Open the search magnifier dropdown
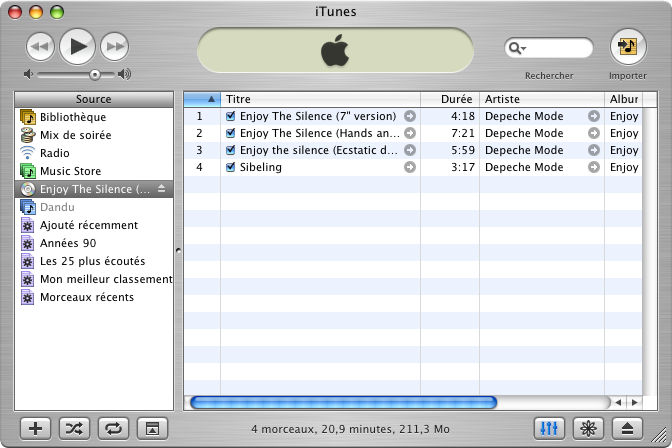 [x=517, y=48]
